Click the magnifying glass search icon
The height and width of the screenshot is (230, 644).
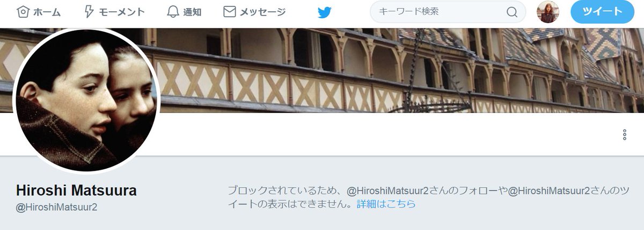tap(512, 12)
